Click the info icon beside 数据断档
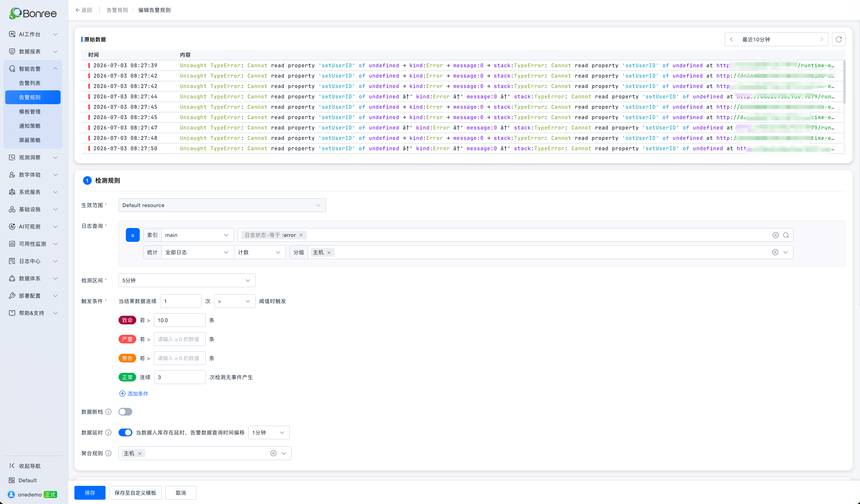860x504 pixels. [109, 411]
